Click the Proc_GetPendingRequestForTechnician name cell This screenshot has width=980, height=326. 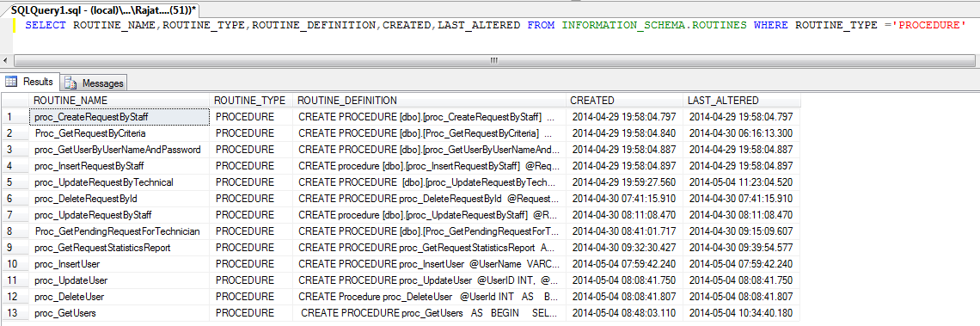119,231
